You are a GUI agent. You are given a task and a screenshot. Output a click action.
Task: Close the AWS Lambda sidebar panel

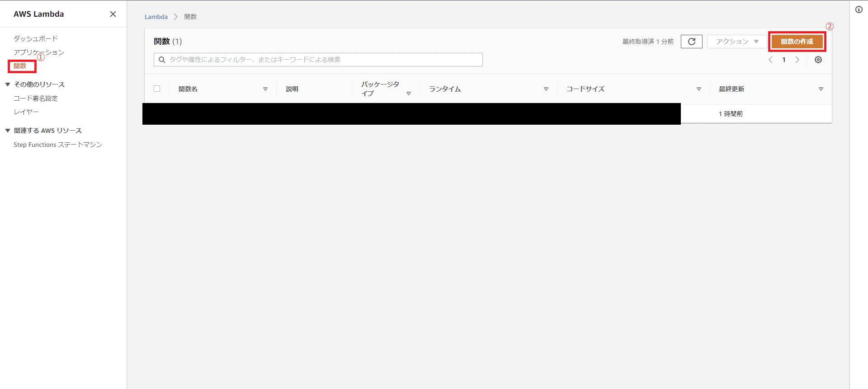pos(113,14)
